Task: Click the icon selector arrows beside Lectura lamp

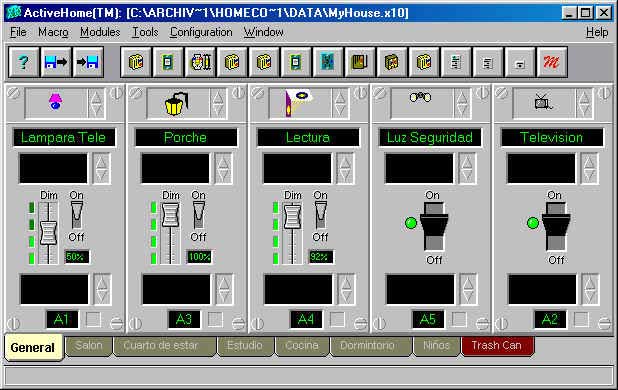Action: [340, 103]
